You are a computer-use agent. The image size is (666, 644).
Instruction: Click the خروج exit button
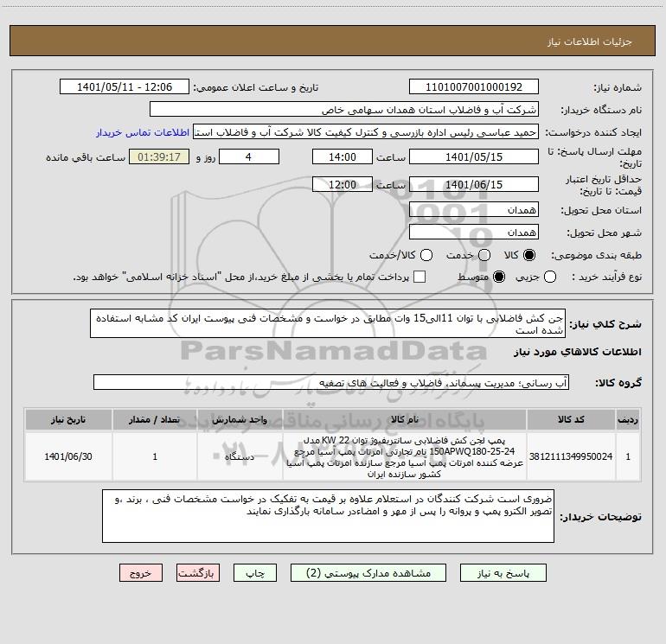(x=141, y=573)
